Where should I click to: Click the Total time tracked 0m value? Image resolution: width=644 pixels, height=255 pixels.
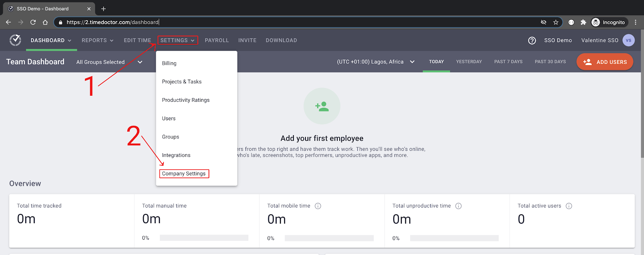pyautogui.click(x=26, y=219)
